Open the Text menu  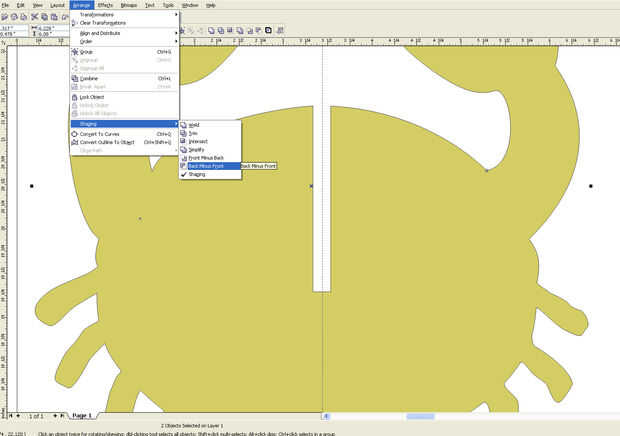(x=150, y=5)
